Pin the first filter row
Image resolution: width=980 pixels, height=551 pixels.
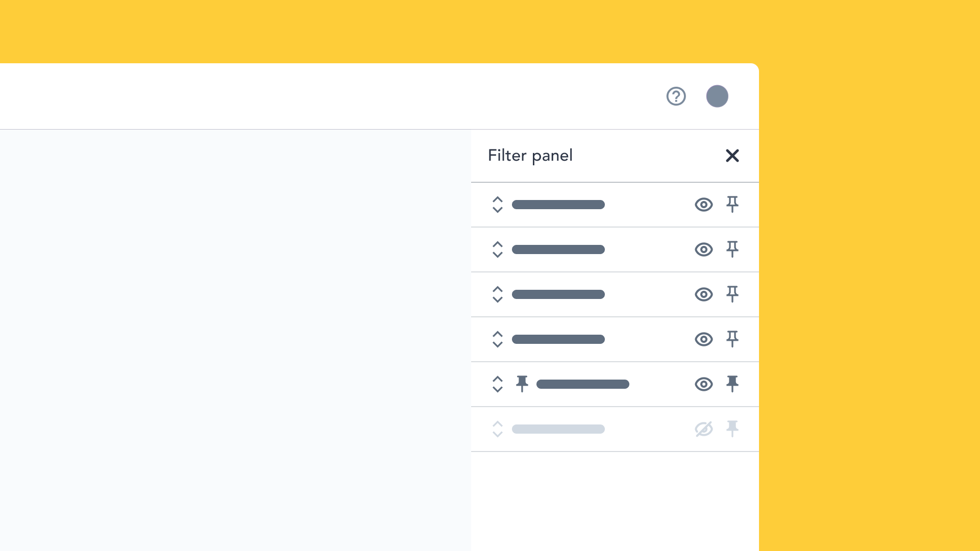pos(732,204)
